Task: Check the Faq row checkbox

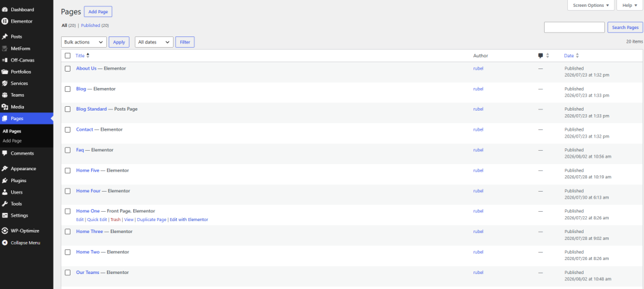Action: (68, 150)
